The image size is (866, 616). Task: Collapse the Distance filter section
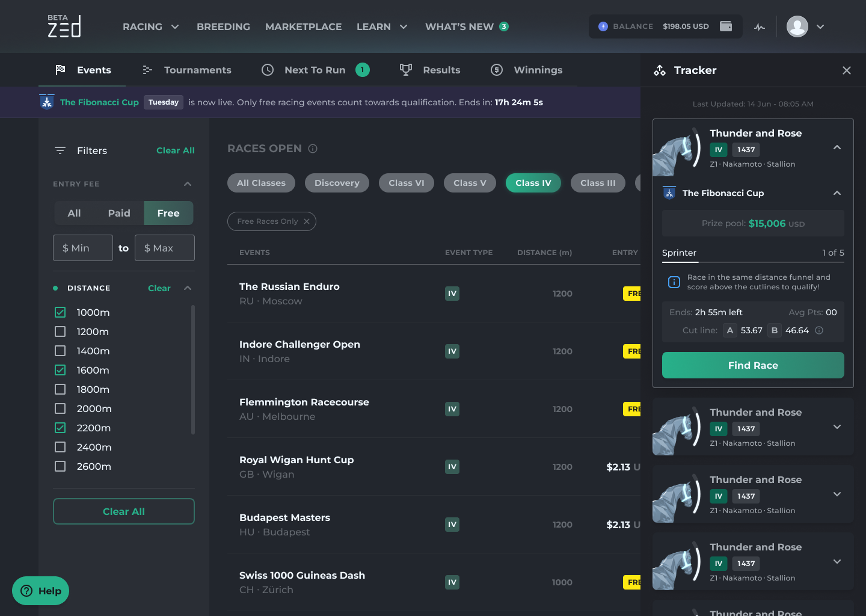(x=188, y=288)
